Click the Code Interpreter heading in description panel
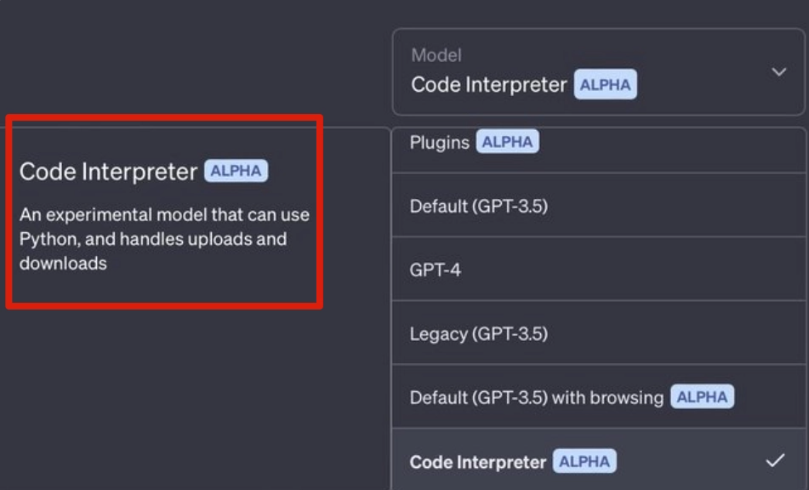This screenshot has width=809, height=490. tap(108, 172)
